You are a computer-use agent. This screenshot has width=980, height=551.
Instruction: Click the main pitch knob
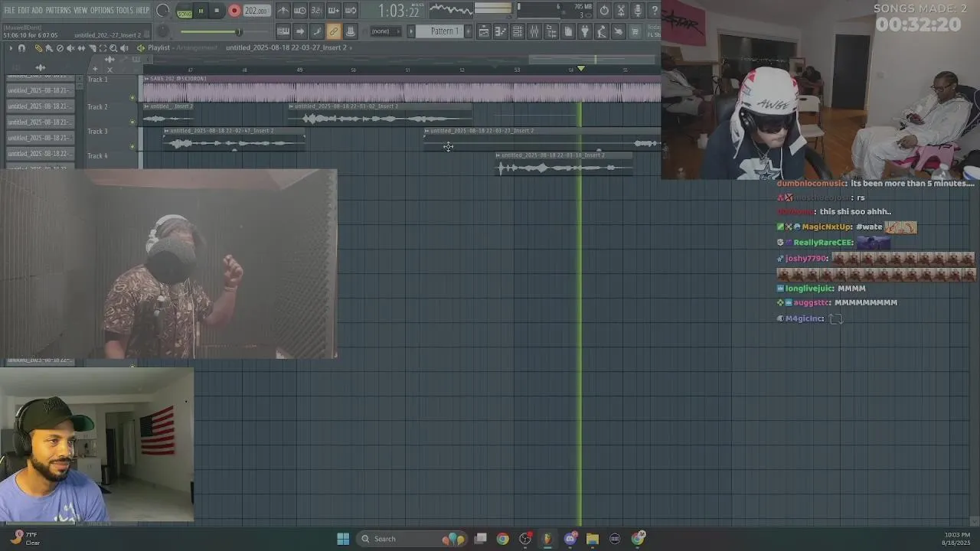click(162, 31)
